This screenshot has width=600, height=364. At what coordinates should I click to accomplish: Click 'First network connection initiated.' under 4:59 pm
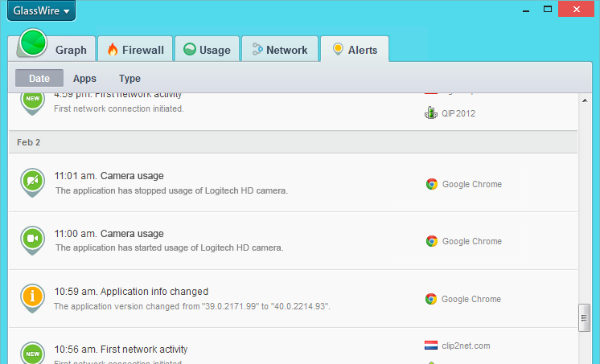(x=118, y=108)
